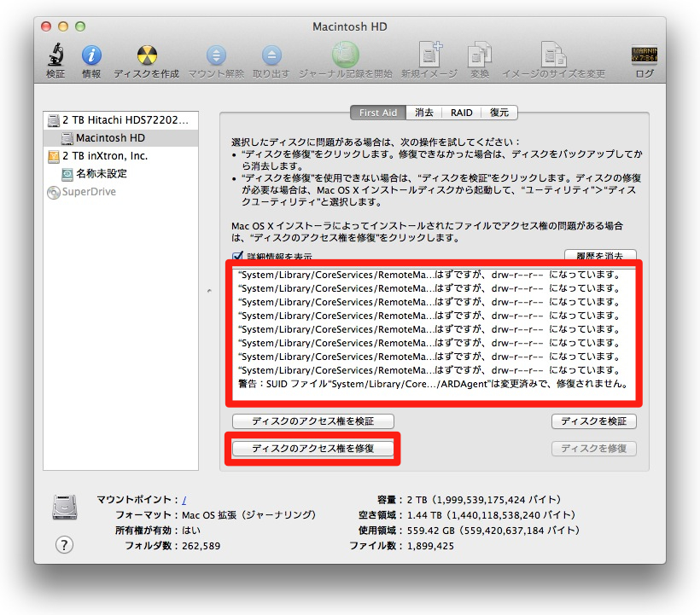The height and width of the screenshot is (615, 700).
Task: Switch to the RAID tab
Action: point(462,113)
